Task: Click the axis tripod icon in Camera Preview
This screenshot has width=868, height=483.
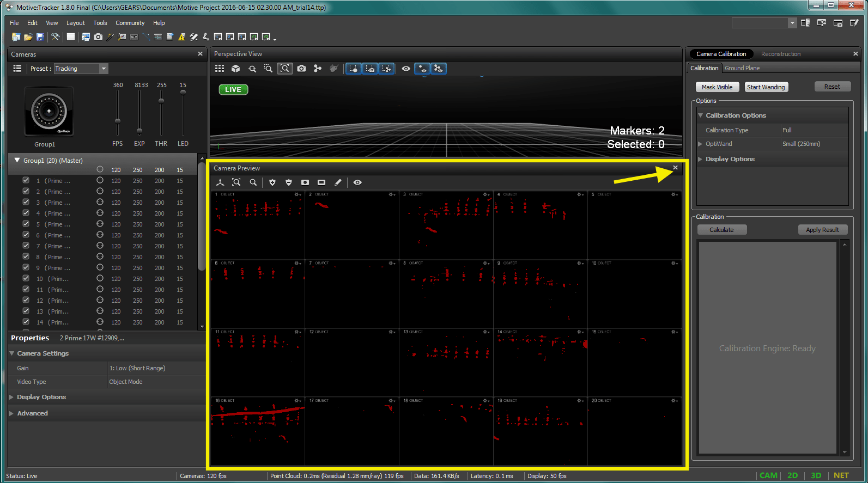Action: 220,182
